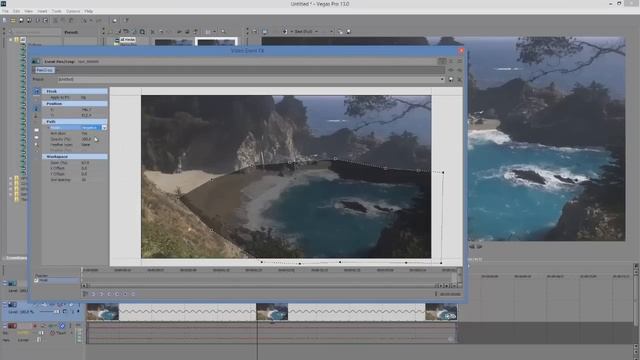The image size is (640, 360).
Task: Click the Pan/Crop button in FX chain
Action: point(45,70)
